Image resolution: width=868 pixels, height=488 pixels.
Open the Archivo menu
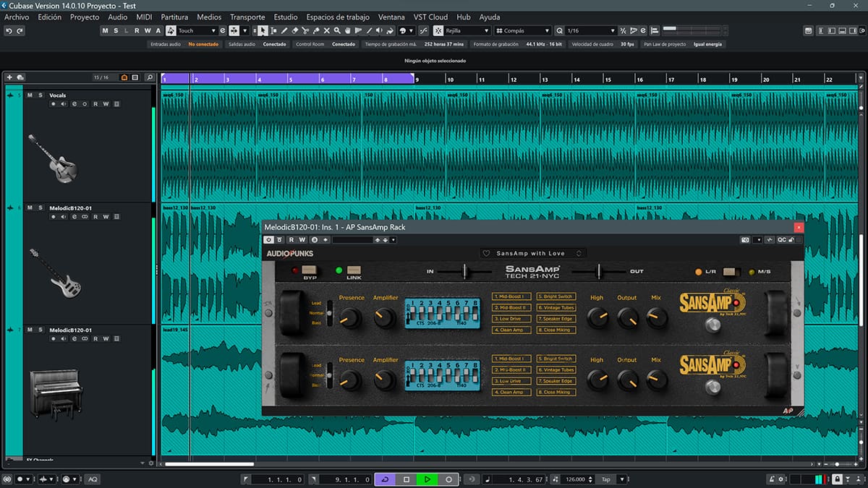(x=17, y=17)
